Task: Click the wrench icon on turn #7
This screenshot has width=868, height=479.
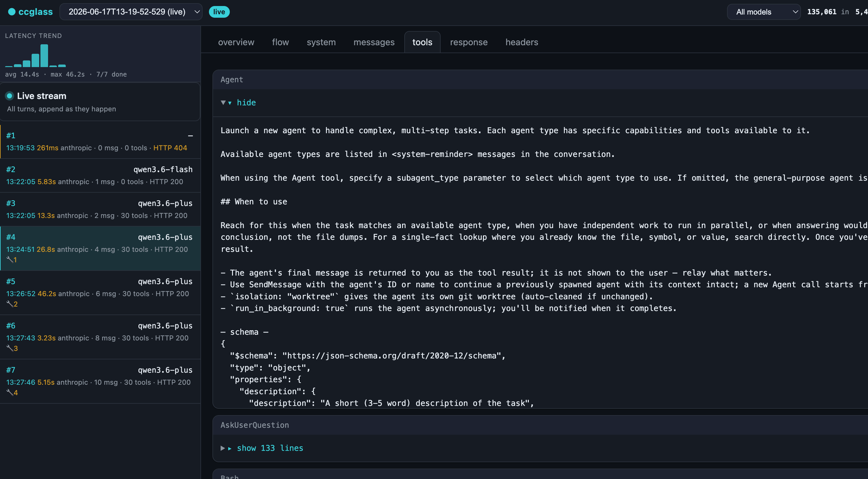Action: pyautogui.click(x=10, y=392)
